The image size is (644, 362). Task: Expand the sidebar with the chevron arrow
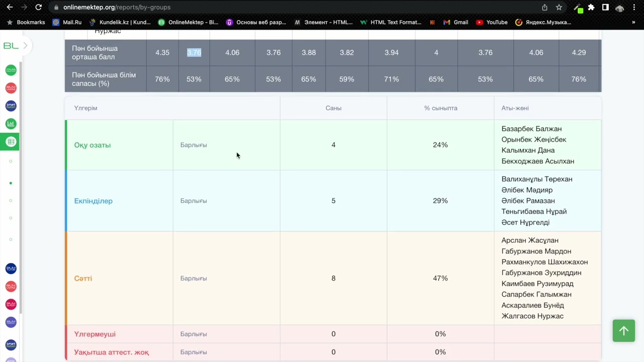point(25,46)
